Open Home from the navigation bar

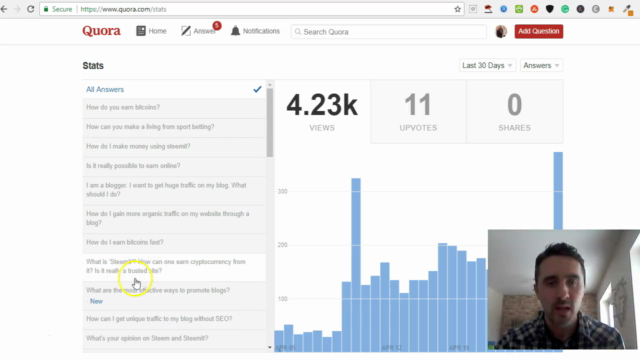coord(151,31)
